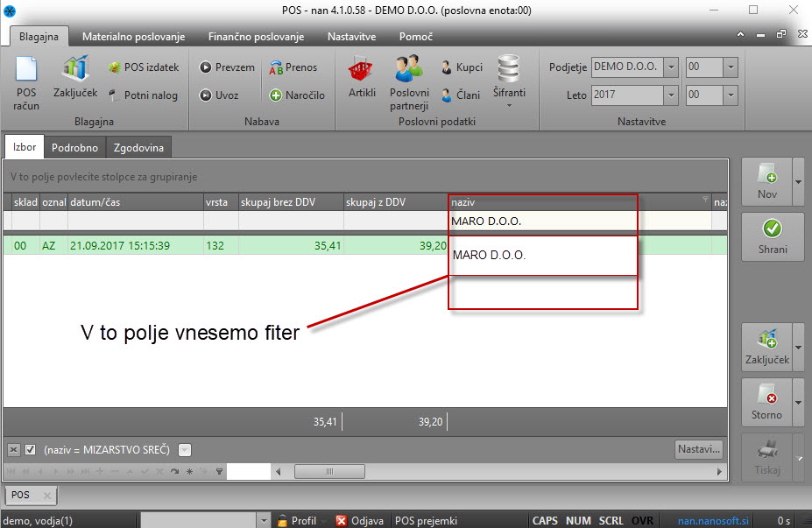Expand the Podjetje dropdown

pos(670,67)
